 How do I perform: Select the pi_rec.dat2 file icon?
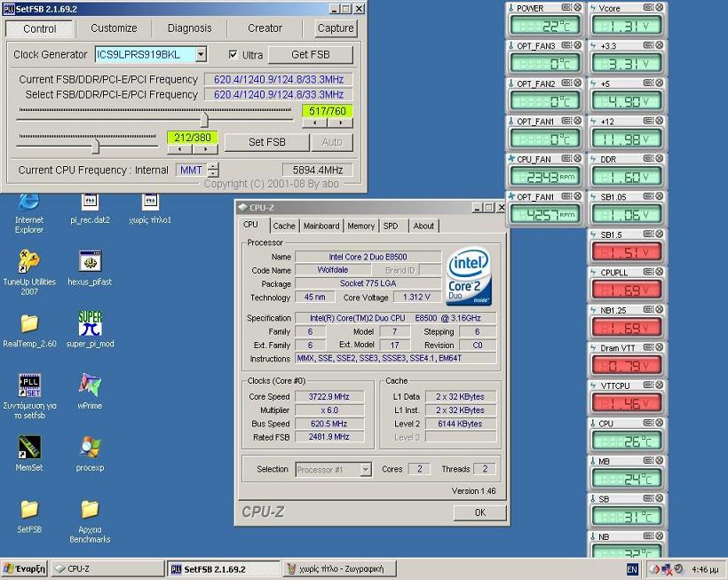[90, 203]
